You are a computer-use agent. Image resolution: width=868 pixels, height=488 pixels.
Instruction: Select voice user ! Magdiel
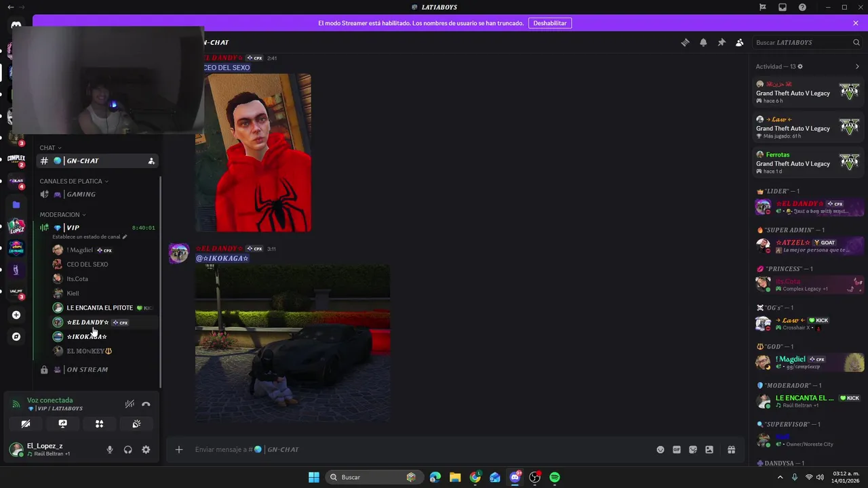105,250
